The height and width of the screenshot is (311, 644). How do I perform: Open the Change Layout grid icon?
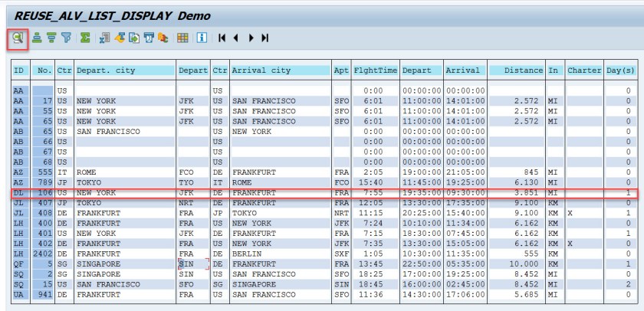[182, 38]
